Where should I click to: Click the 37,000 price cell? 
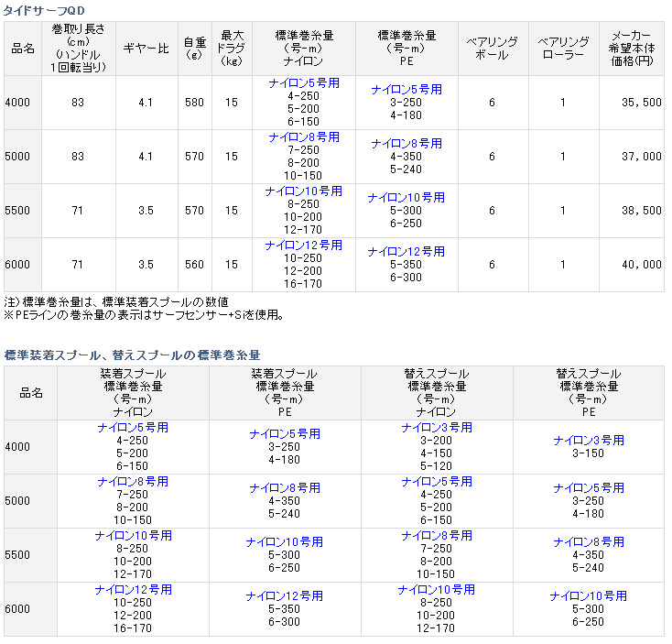(x=641, y=157)
